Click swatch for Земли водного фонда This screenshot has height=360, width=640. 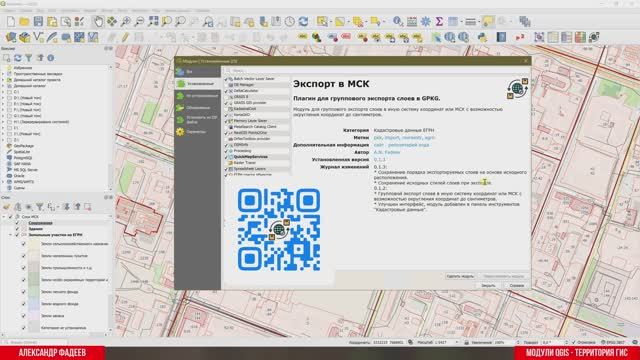pos(34,304)
